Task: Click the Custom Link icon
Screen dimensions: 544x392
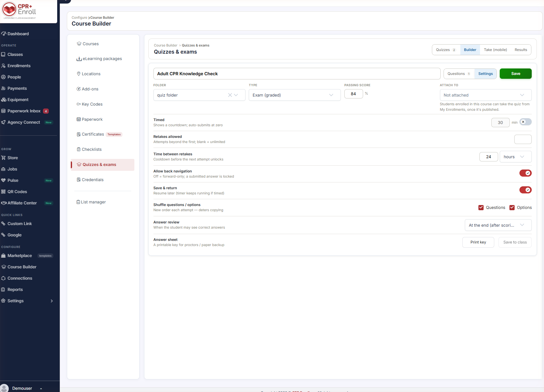Action: pos(3,224)
